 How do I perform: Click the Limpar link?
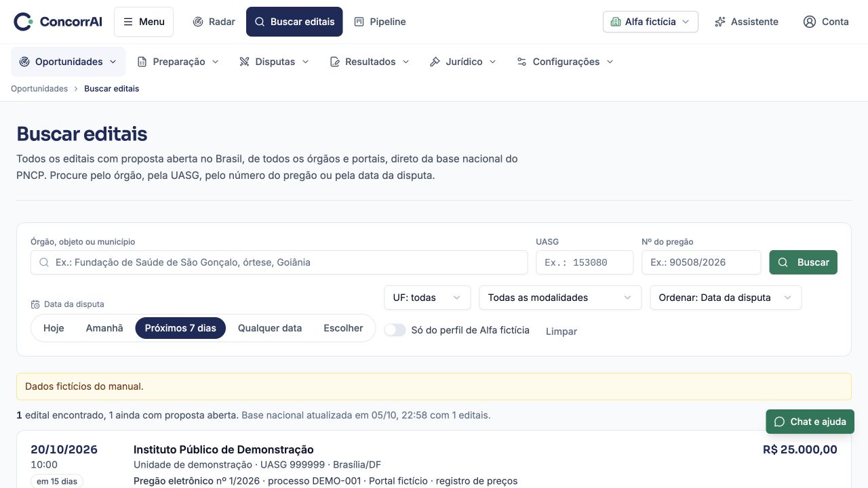pyautogui.click(x=561, y=331)
